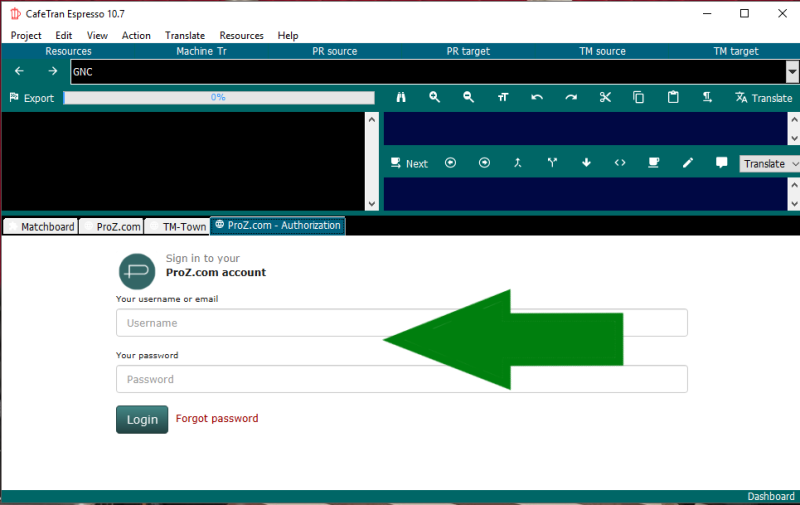Screen dimensions: 800x505
Task: Open the Project menu
Action: [26, 35]
